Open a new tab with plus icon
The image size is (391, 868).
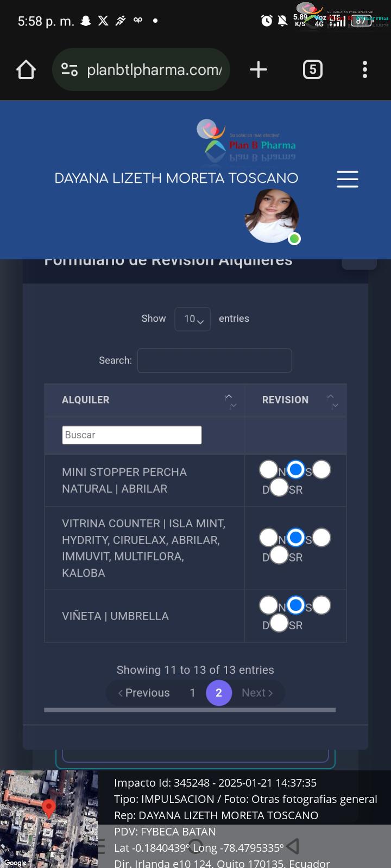[258, 69]
